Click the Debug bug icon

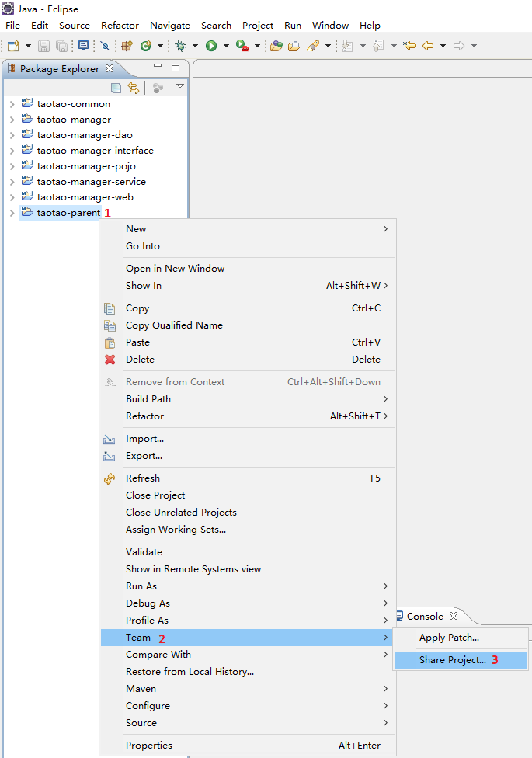(181, 46)
